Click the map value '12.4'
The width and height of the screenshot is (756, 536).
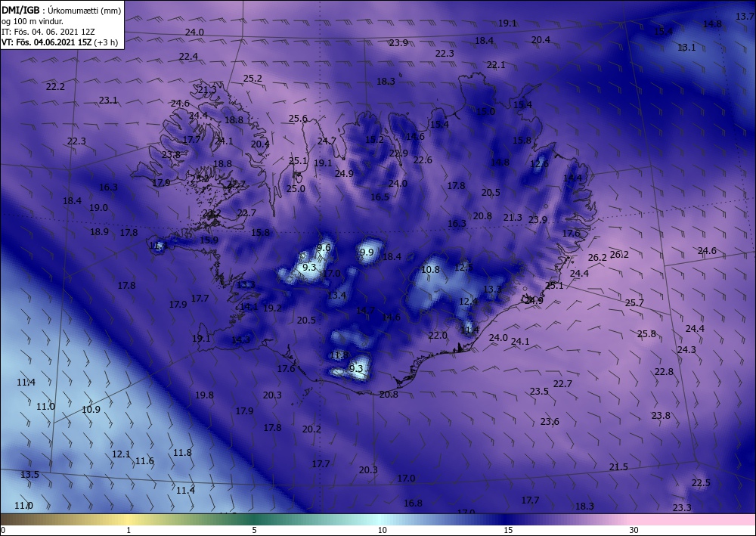pos(468,301)
